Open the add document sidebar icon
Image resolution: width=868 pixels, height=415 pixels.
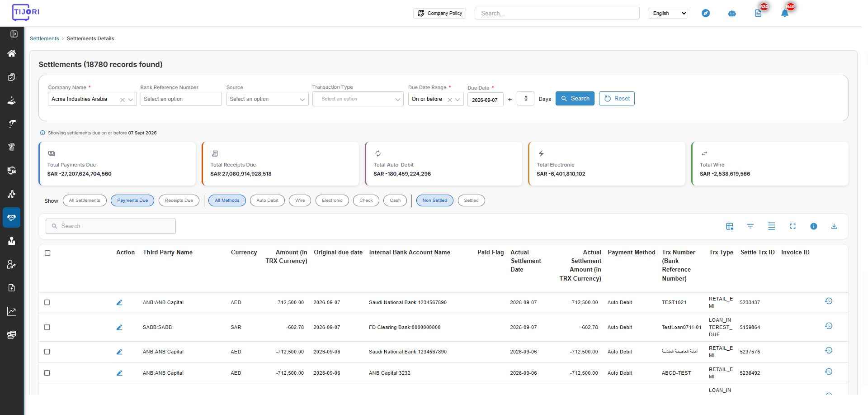(x=12, y=288)
